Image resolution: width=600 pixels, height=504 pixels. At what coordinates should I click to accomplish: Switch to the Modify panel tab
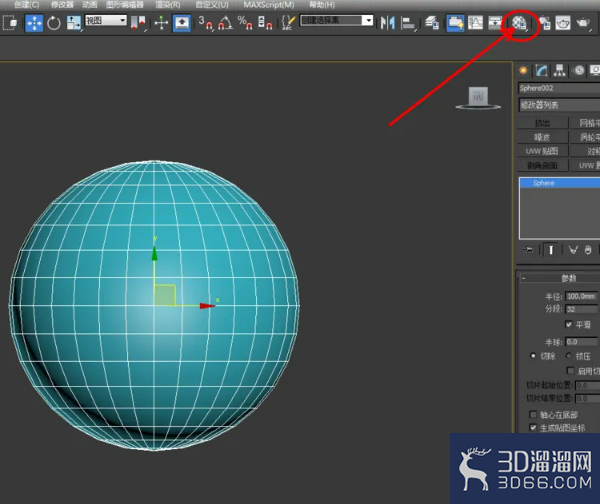pyautogui.click(x=541, y=70)
